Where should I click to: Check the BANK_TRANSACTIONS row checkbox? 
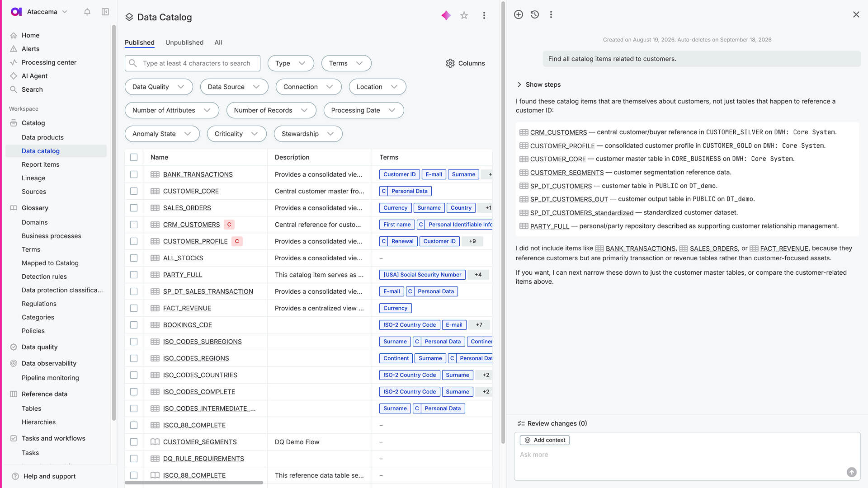134,174
